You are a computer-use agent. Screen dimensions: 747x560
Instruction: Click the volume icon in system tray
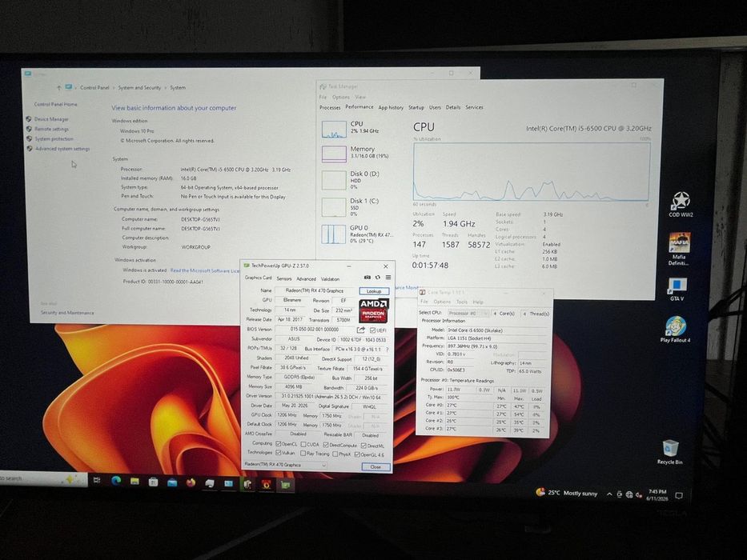click(638, 494)
